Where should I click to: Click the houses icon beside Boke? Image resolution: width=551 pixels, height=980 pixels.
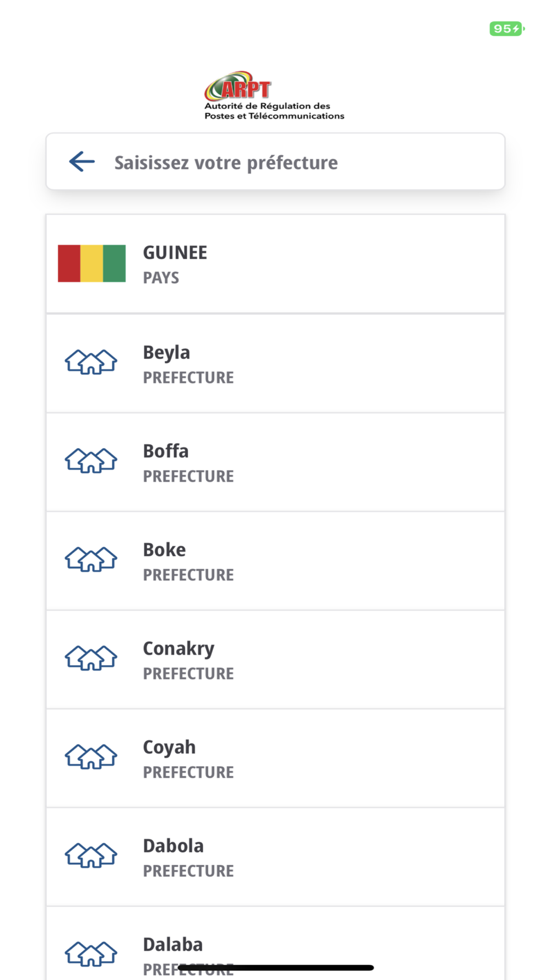click(x=91, y=559)
